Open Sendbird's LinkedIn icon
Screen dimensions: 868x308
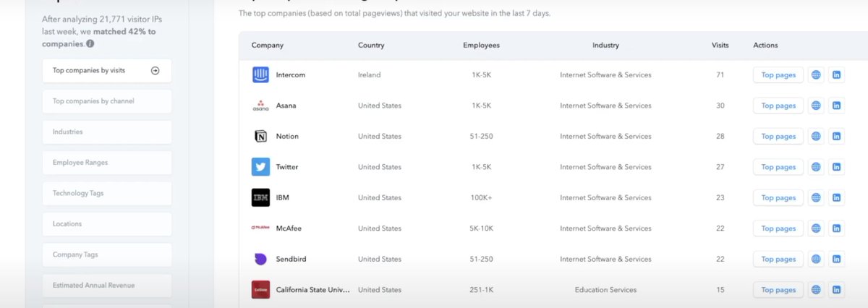coord(836,259)
